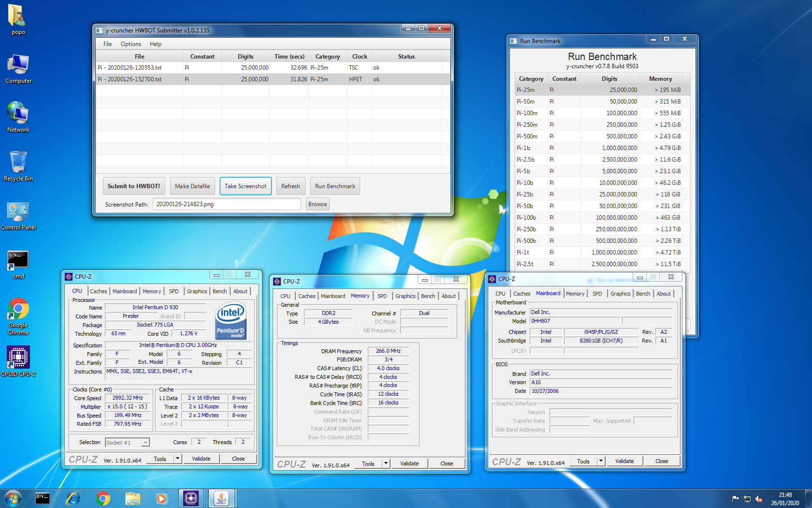Switch to Bench tab in Mainboard CPU-Z window
The width and height of the screenshot is (812, 508).
(643, 294)
